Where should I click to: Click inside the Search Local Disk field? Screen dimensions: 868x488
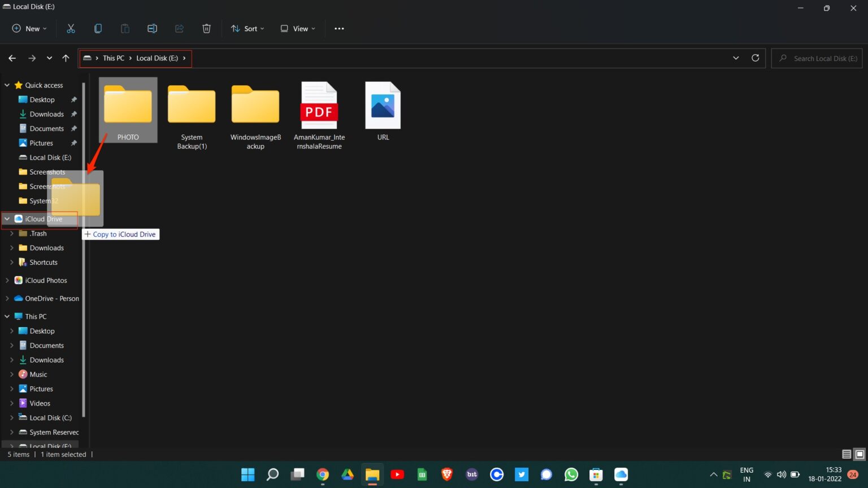[817, 58]
